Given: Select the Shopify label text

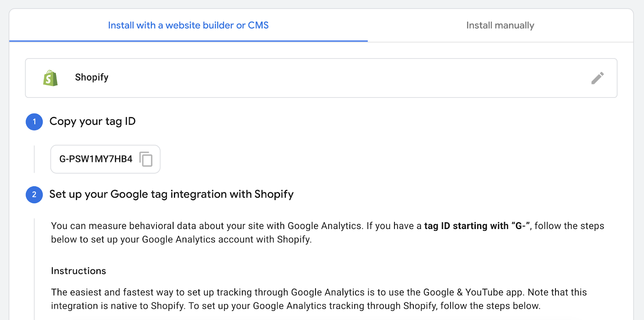Looking at the screenshot, I should (91, 77).
